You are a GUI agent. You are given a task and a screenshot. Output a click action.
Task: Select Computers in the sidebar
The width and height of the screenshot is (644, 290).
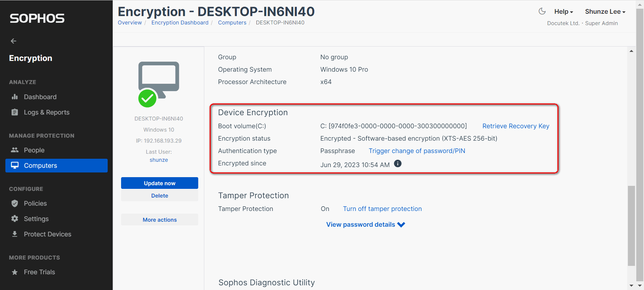point(56,165)
